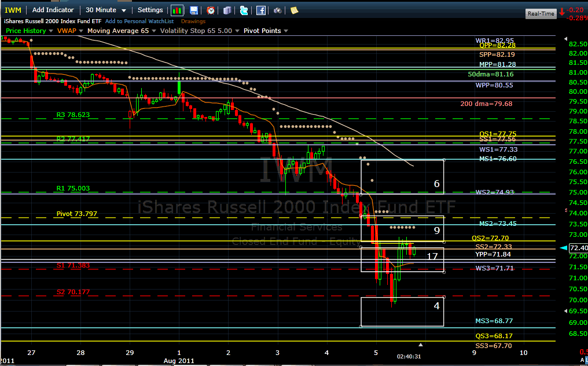Select the WS2=74.93 level label
The width and height of the screenshot is (588, 366).
pyautogui.click(x=495, y=192)
